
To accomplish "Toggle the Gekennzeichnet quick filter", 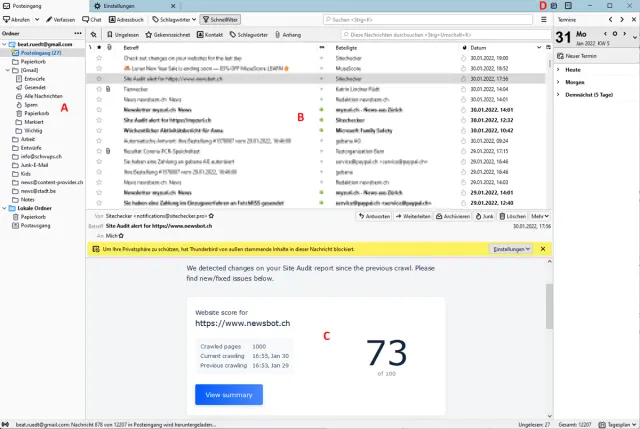I will 168,35.
